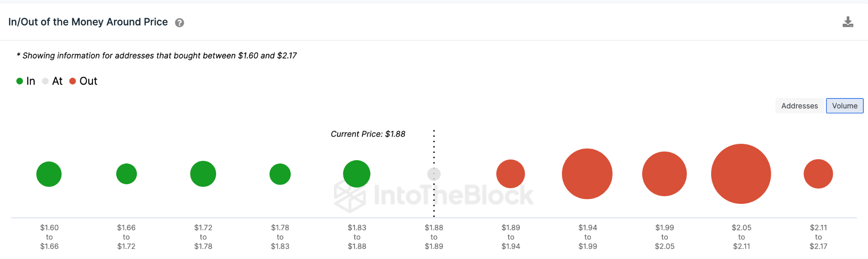
Task: Click the In/Out of the Money title
Action: tap(88, 22)
